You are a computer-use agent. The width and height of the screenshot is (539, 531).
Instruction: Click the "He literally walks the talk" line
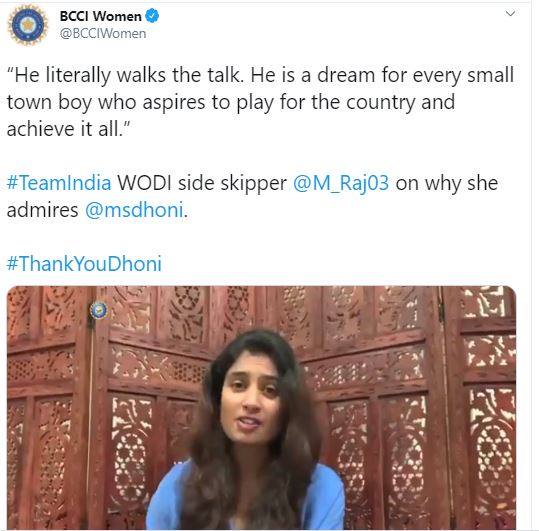(125, 75)
